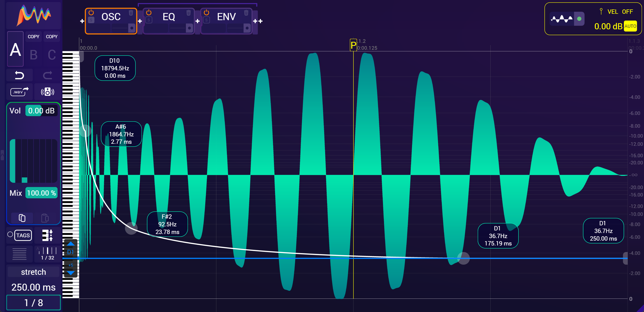The height and width of the screenshot is (312, 644).
Task: Click the double plus after ENV
Action: click(258, 21)
